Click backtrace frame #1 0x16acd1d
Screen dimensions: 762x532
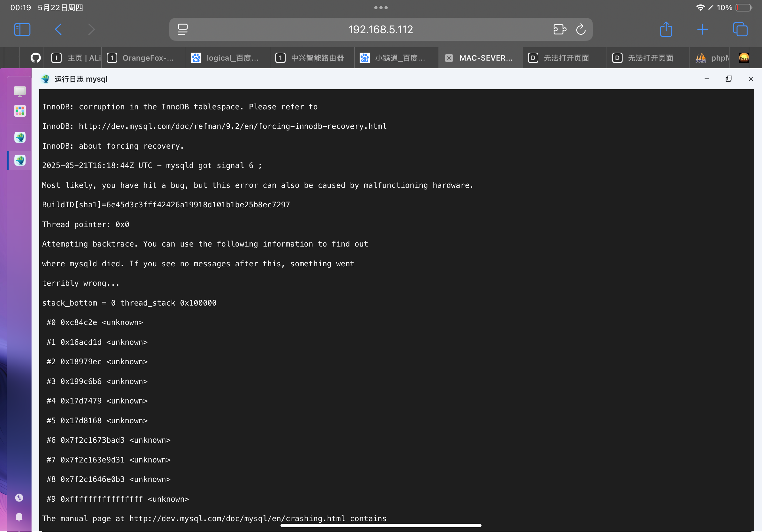pos(97,342)
